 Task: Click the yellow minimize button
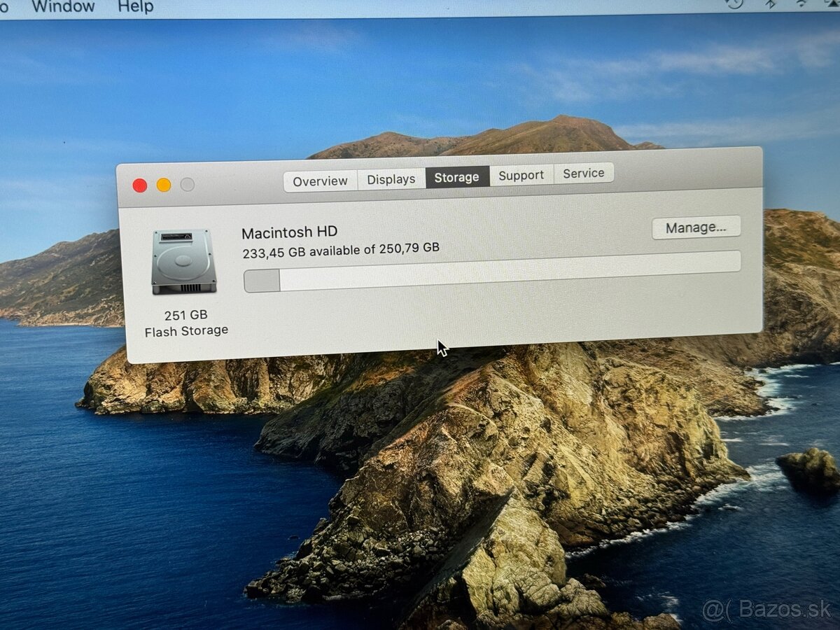coord(163,184)
